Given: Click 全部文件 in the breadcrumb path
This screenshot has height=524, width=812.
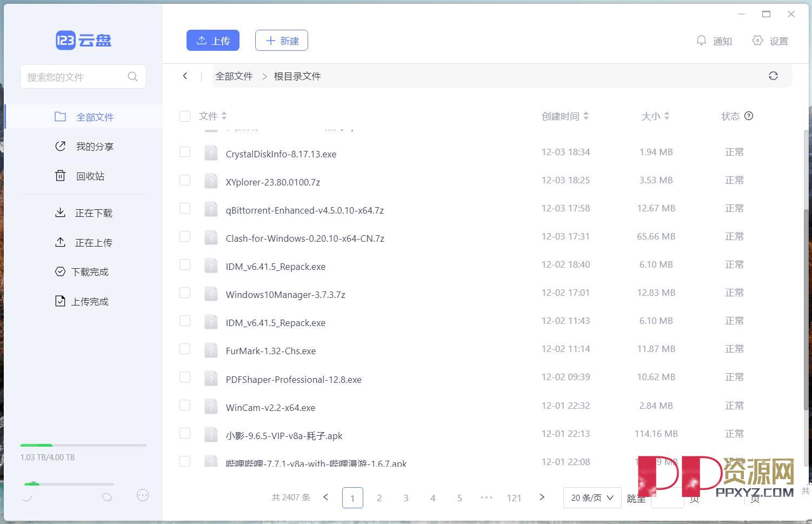Looking at the screenshot, I should pos(234,76).
